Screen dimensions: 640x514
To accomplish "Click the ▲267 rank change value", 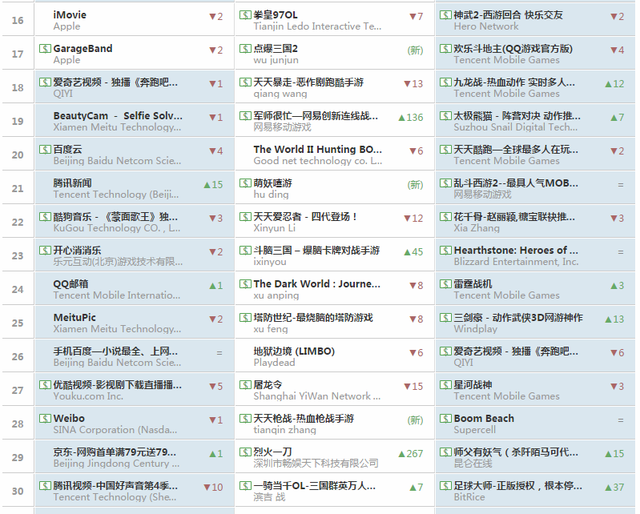I will click(x=411, y=454).
